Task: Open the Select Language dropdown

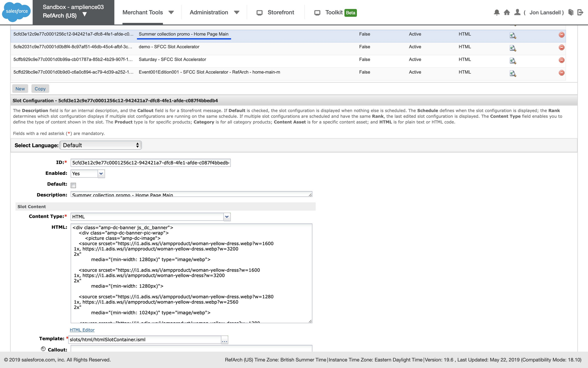Action: (x=100, y=145)
